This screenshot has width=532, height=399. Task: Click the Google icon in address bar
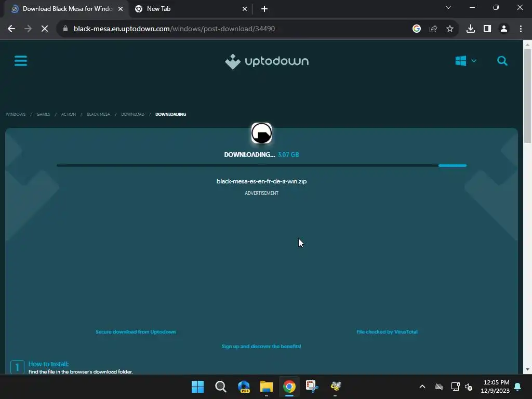click(x=417, y=29)
